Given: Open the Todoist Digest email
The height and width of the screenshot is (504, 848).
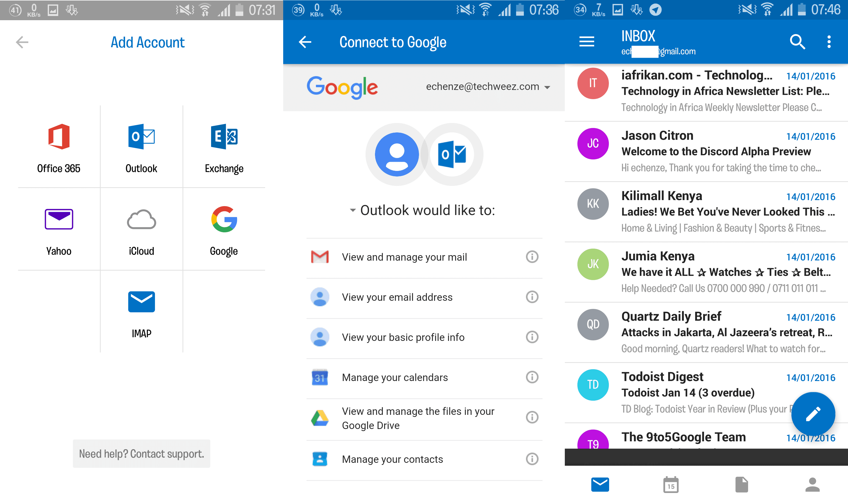Looking at the screenshot, I should (706, 393).
